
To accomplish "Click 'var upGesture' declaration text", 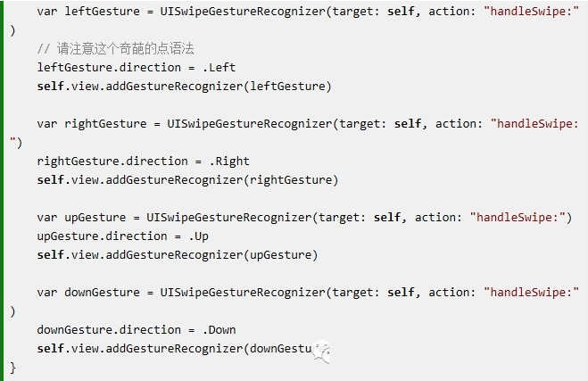I will (x=81, y=218).
